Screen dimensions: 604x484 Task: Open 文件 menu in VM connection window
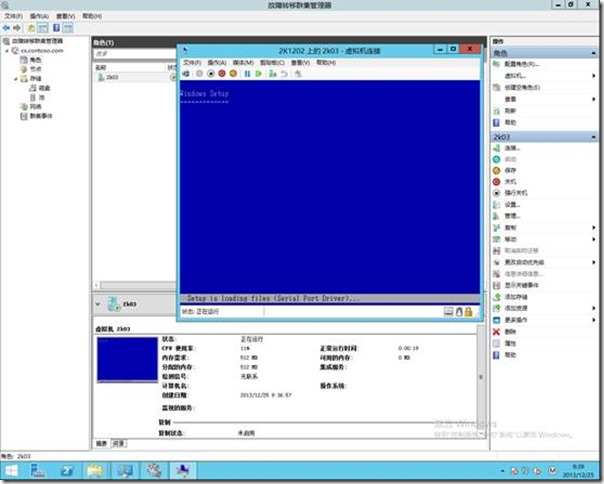tap(192, 62)
